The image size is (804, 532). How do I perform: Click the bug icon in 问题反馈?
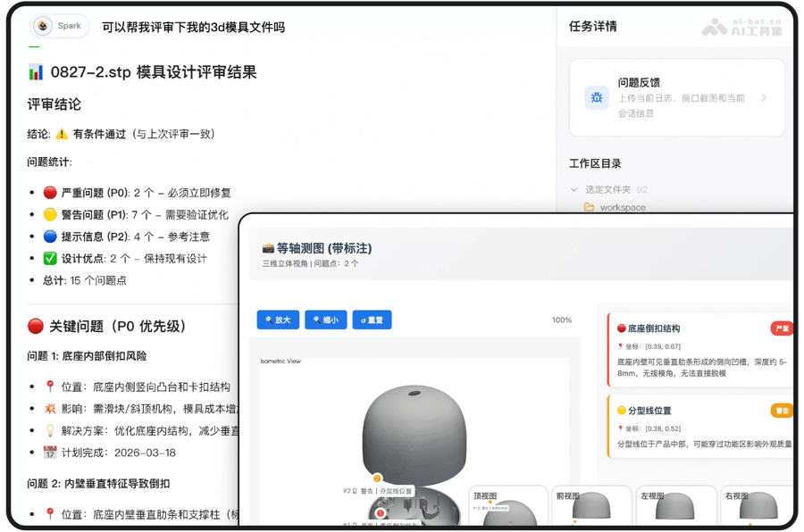(597, 98)
